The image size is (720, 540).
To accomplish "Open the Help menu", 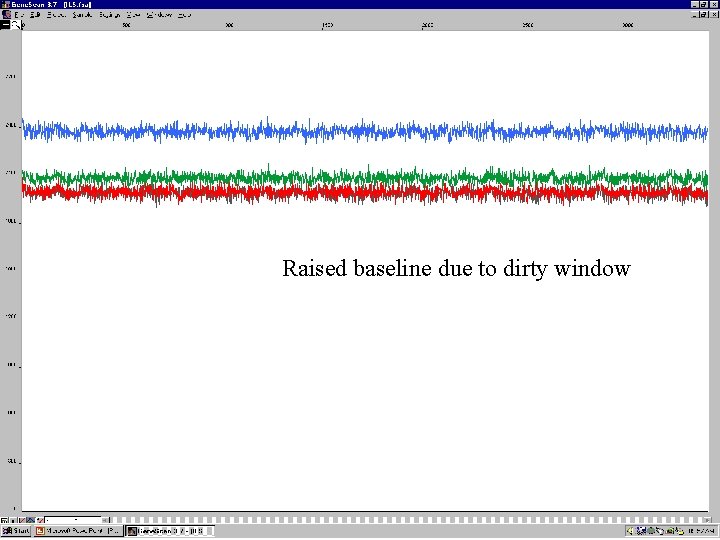I will 185,15.
